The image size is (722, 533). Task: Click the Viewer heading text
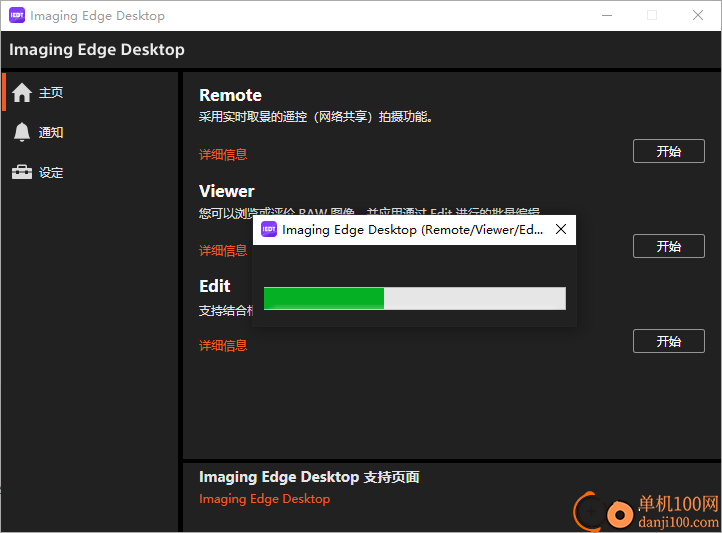point(227,191)
